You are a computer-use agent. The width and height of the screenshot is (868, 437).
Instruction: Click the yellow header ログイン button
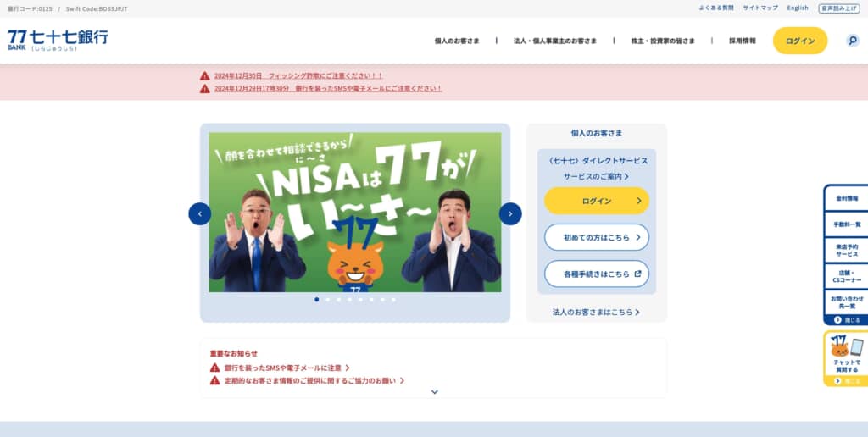(800, 41)
